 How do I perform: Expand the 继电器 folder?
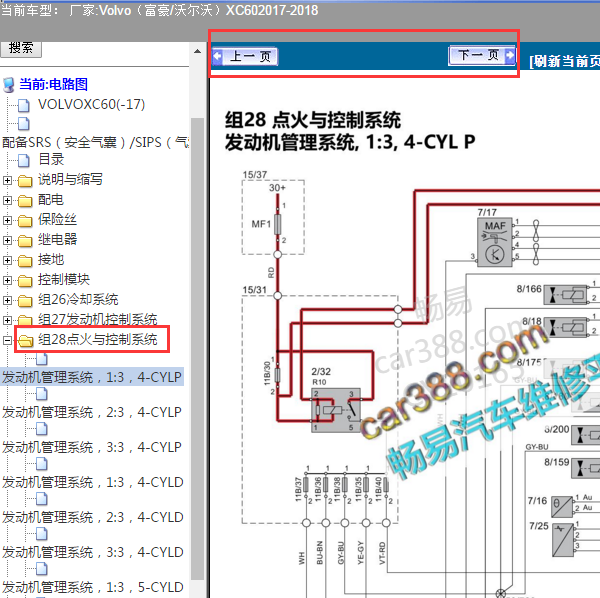coord(7,240)
